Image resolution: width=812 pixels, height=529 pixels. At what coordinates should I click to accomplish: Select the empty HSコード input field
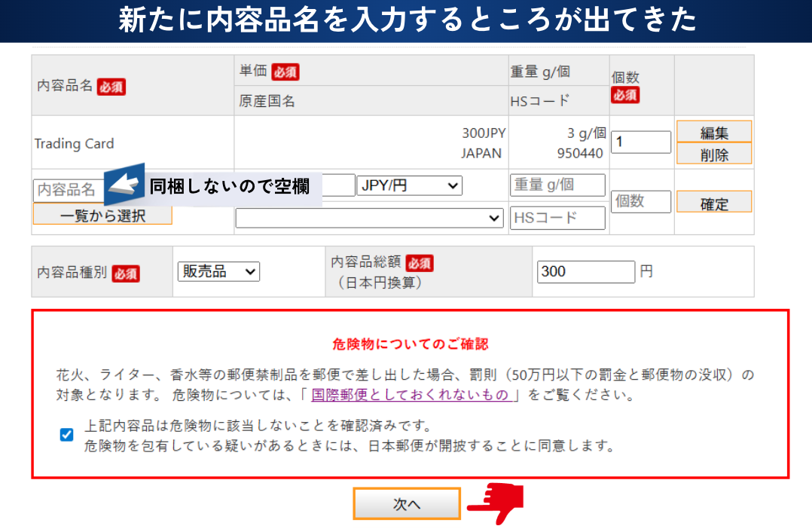pyautogui.click(x=557, y=218)
